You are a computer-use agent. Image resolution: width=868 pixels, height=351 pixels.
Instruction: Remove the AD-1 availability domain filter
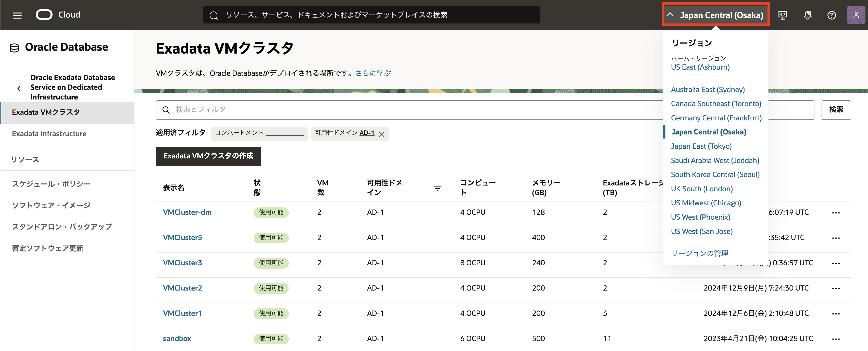click(x=381, y=134)
